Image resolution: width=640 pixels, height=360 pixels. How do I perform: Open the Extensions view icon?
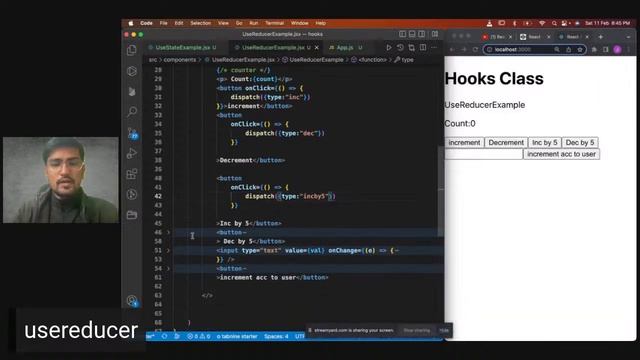click(x=132, y=174)
